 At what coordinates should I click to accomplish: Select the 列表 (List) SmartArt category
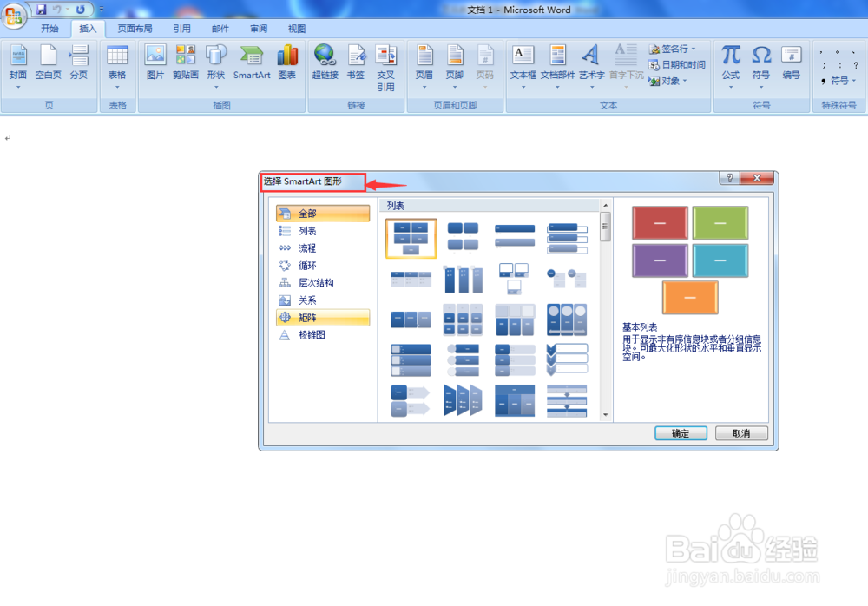[x=323, y=231]
